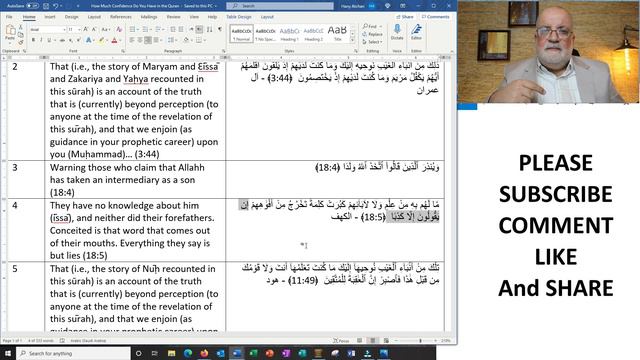Save the document with the Save icon

pos(46,6)
